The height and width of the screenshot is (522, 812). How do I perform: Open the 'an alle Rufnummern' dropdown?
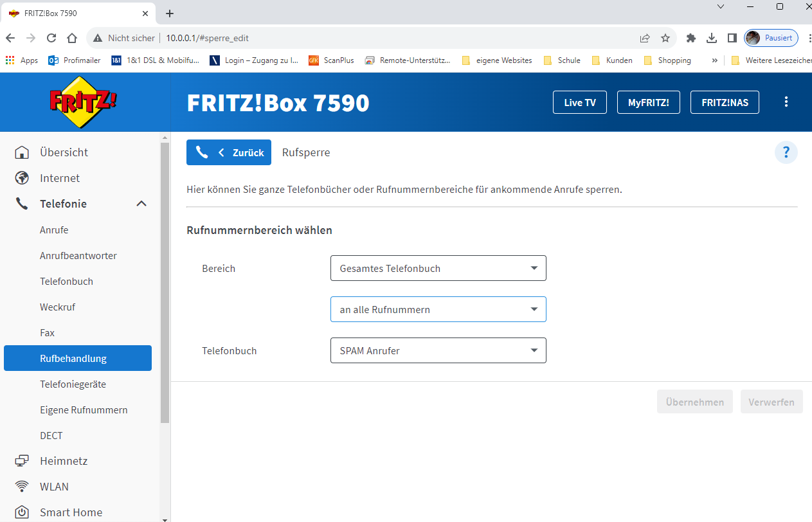click(x=438, y=310)
